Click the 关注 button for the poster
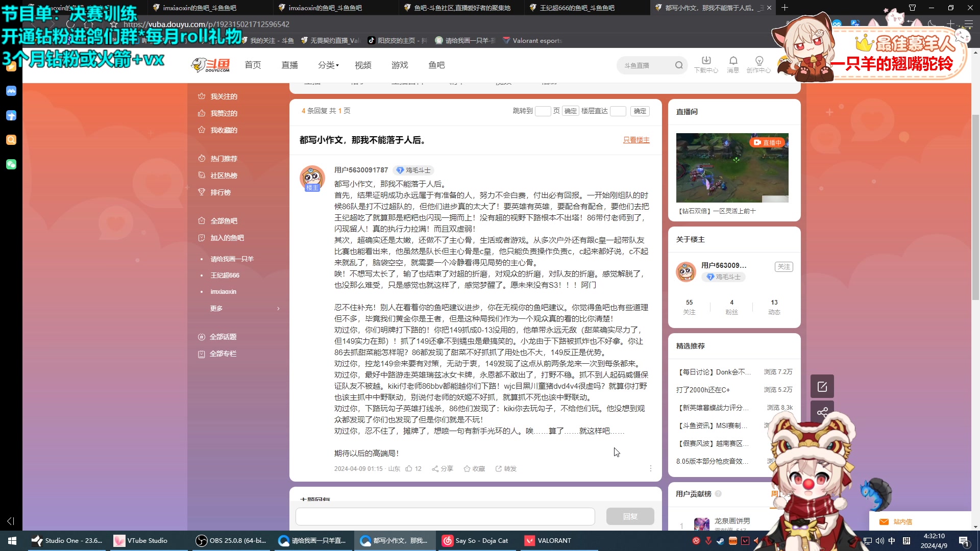 click(x=783, y=267)
